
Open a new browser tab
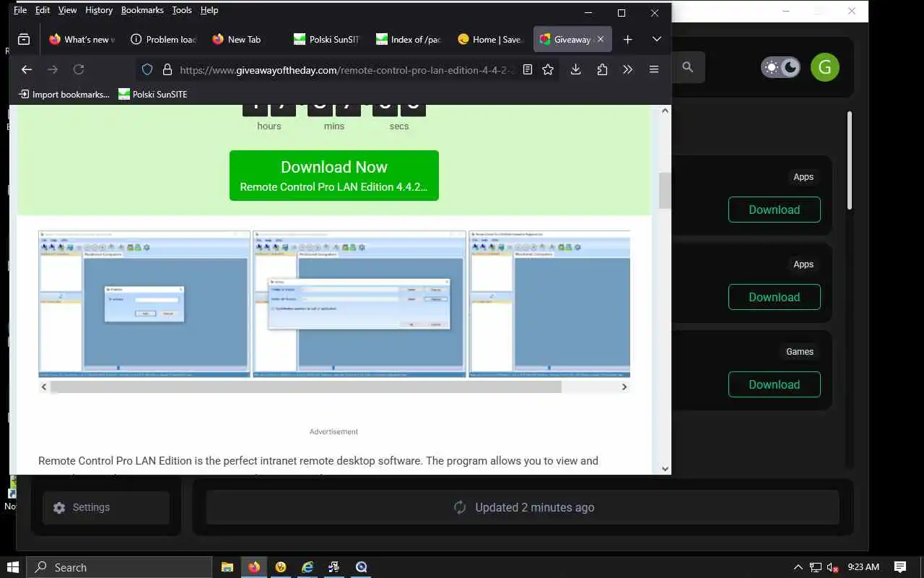tap(627, 40)
